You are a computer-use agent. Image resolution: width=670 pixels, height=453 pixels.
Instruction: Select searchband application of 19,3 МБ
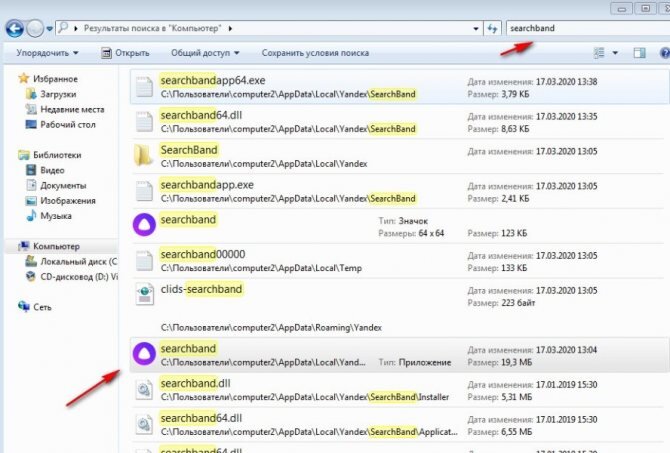pyautogui.click(x=400, y=355)
